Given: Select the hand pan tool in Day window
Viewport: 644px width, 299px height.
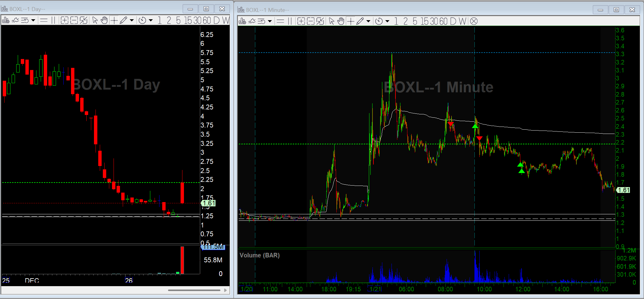Looking at the screenshot, I should [x=104, y=20].
